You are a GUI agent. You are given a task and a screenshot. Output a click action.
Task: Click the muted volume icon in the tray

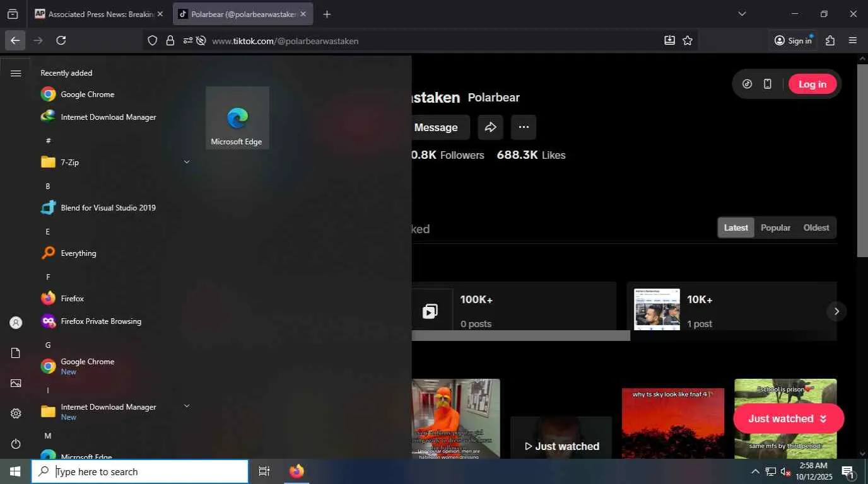coord(785,471)
